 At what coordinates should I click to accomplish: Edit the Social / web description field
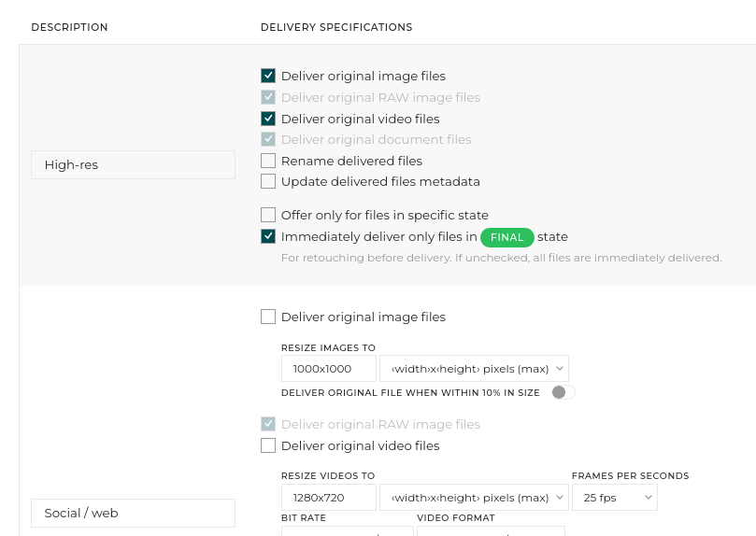(133, 513)
